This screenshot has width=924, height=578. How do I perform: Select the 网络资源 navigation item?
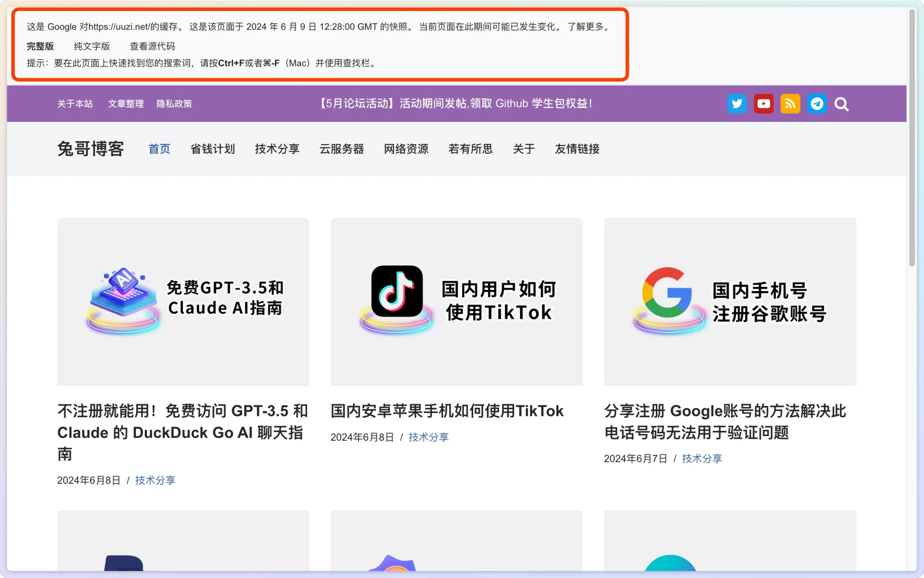(406, 149)
